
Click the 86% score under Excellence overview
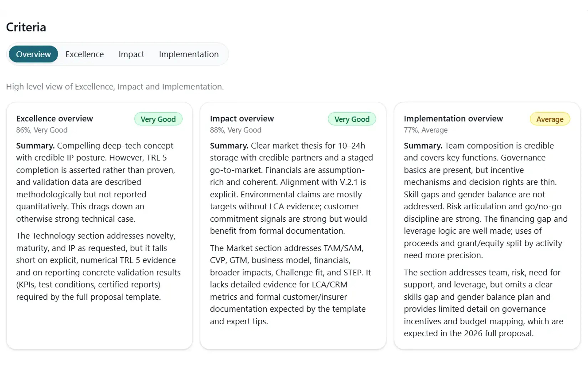tap(42, 130)
